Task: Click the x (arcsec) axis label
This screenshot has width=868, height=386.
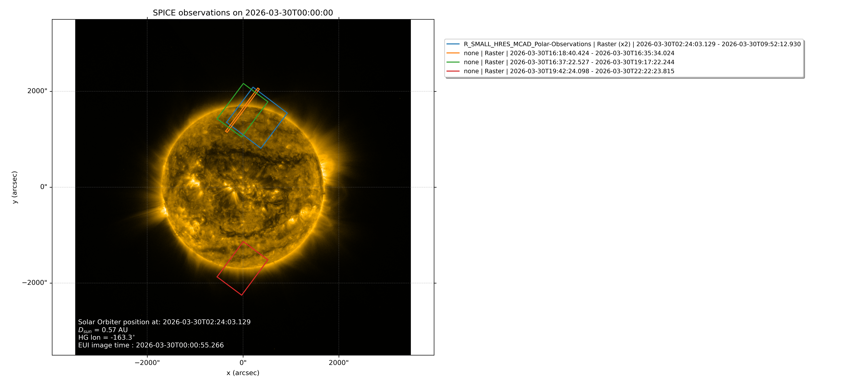Action: click(243, 373)
